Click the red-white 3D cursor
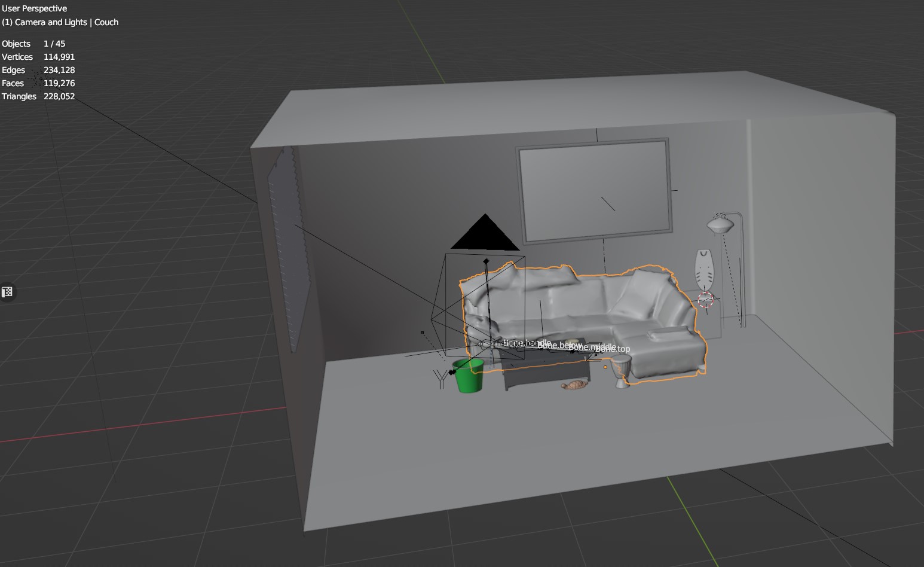This screenshot has height=567, width=924. 705,300
